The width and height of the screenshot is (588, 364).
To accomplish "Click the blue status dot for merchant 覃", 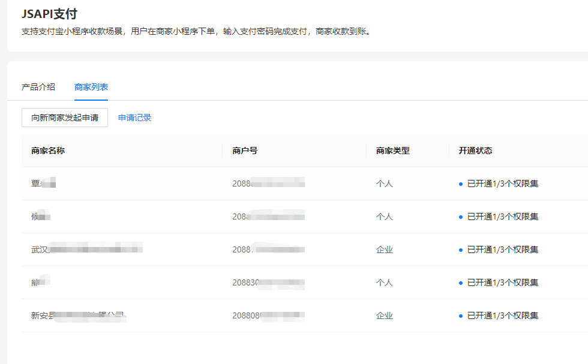I will pos(461,183).
